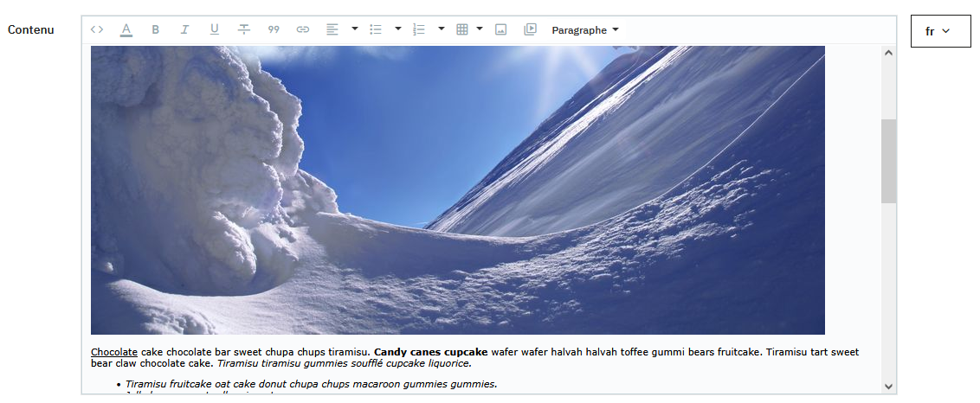
Task: Apply strikethrough to text
Action: click(x=244, y=29)
